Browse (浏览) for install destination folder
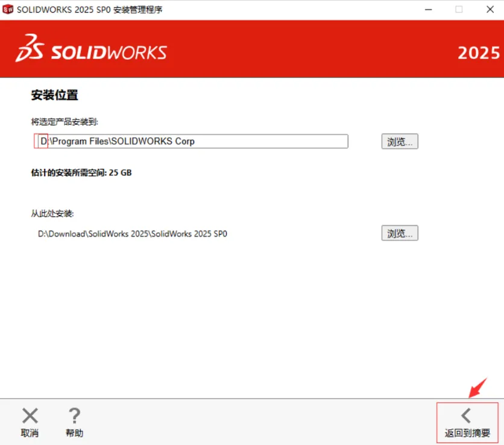 coord(400,142)
